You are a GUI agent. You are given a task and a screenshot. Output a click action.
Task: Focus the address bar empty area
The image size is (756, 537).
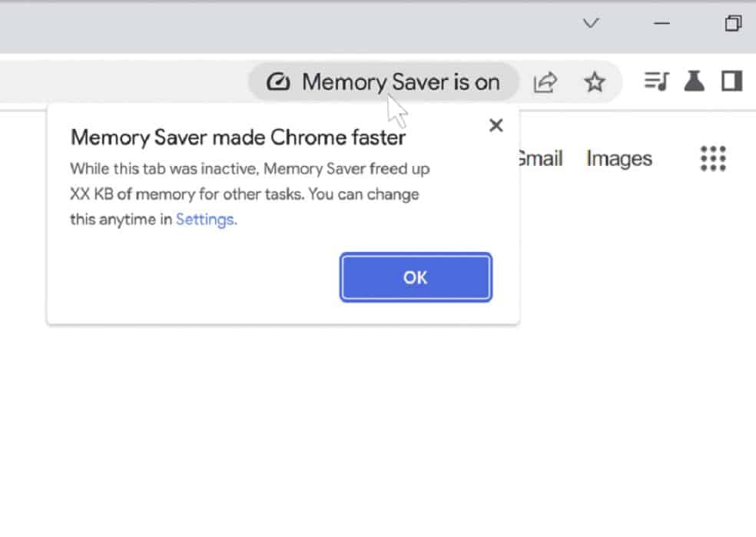pyautogui.click(x=123, y=82)
